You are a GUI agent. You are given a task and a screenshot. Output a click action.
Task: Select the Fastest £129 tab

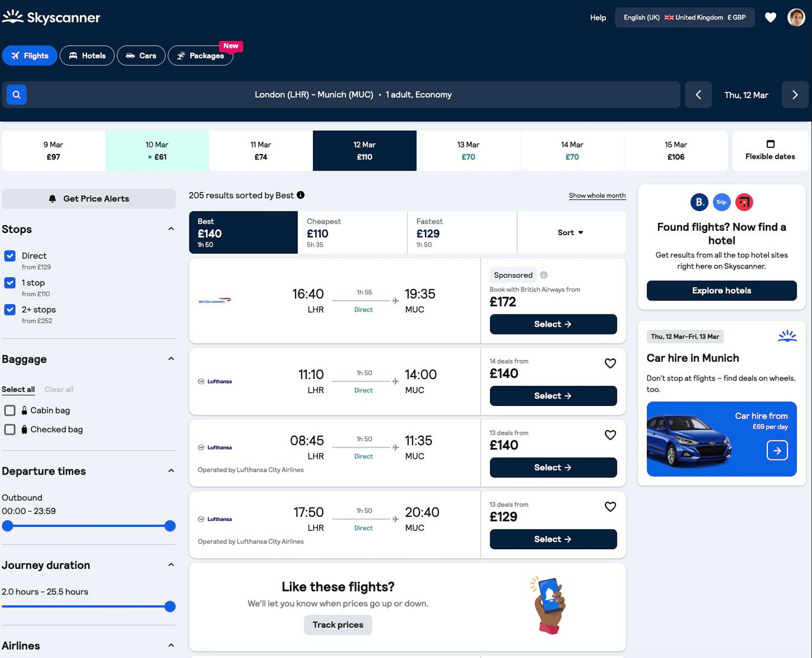[x=462, y=233]
